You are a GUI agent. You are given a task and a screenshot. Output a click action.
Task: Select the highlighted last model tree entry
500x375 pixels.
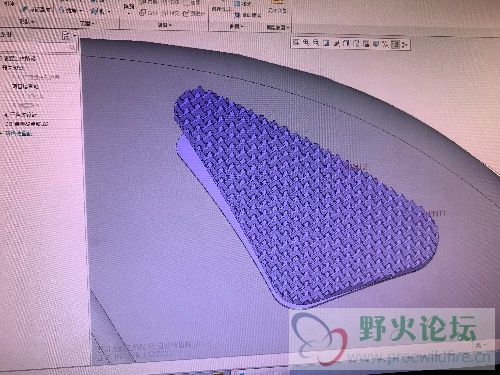(19, 133)
